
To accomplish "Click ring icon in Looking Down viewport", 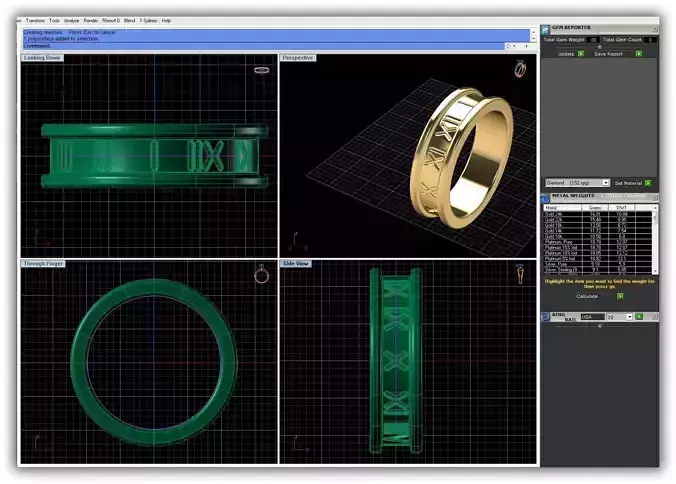I will click(262, 70).
